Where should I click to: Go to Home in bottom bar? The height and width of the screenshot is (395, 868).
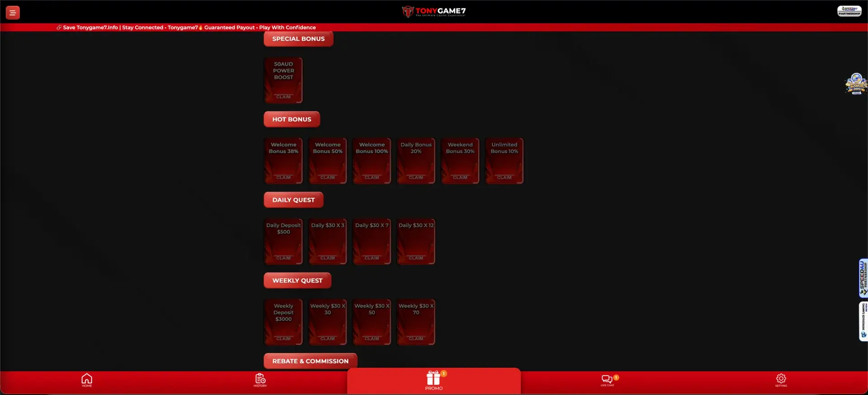pos(87,380)
